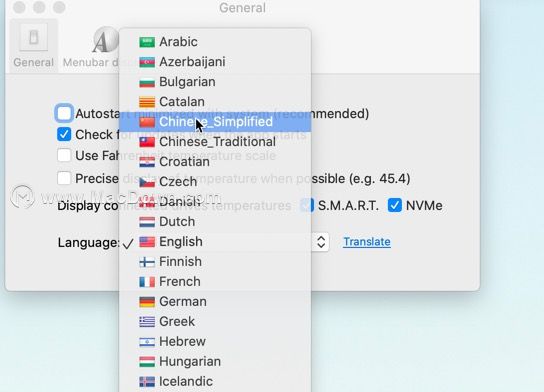Toggle the NVMe checkbox

[395, 205]
